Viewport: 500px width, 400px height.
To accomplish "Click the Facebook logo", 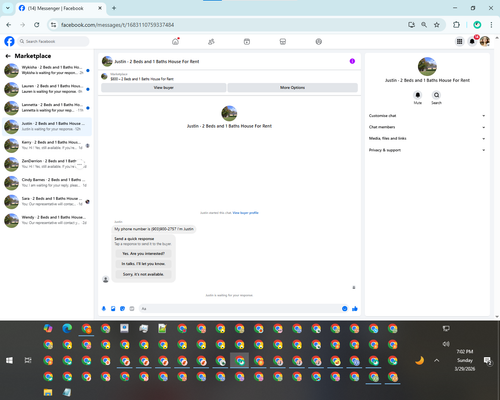I will click(9, 41).
